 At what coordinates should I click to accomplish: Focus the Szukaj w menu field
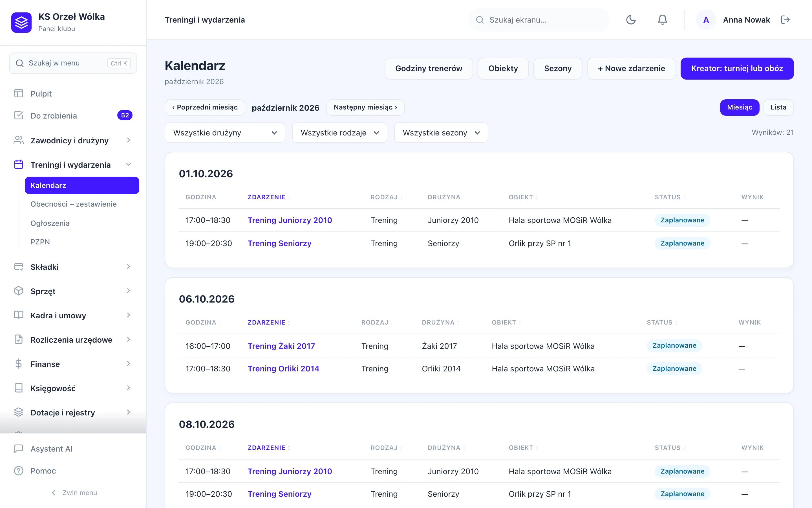click(73, 63)
